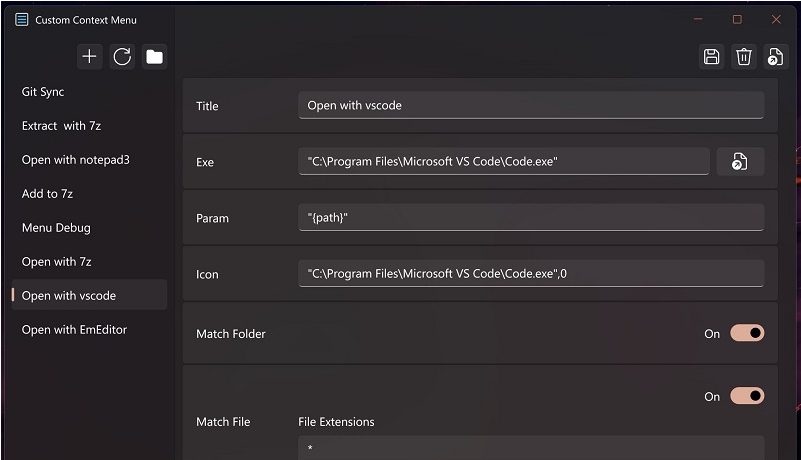
Task: Click the add new menu plus icon
Action: click(x=90, y=57)
